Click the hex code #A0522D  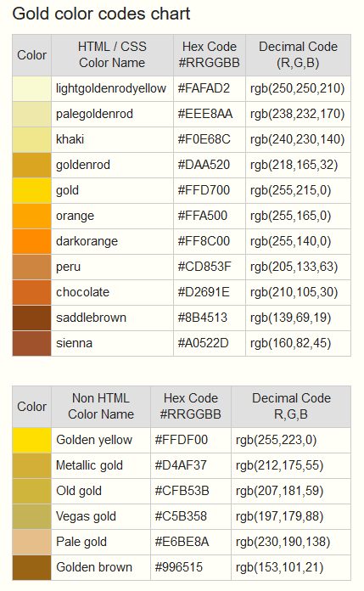pos(203,343)
